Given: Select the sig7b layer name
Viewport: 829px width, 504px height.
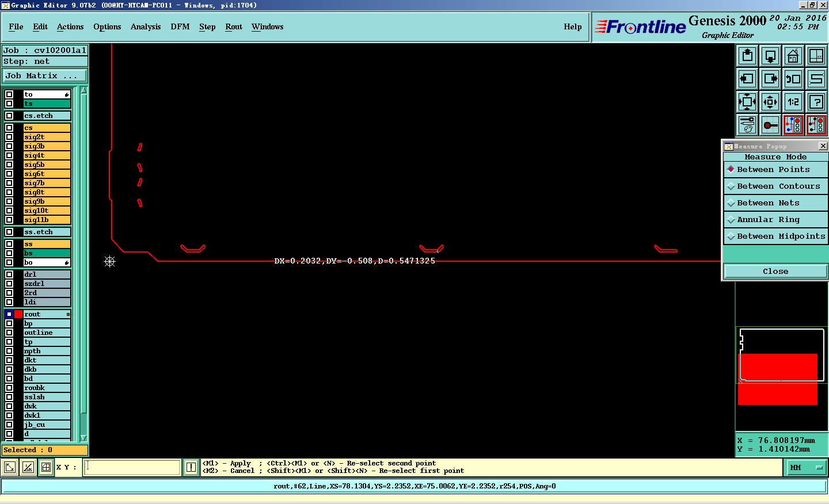Looking at the screenshot, I should pyautogui.click(x=47, y=183).
